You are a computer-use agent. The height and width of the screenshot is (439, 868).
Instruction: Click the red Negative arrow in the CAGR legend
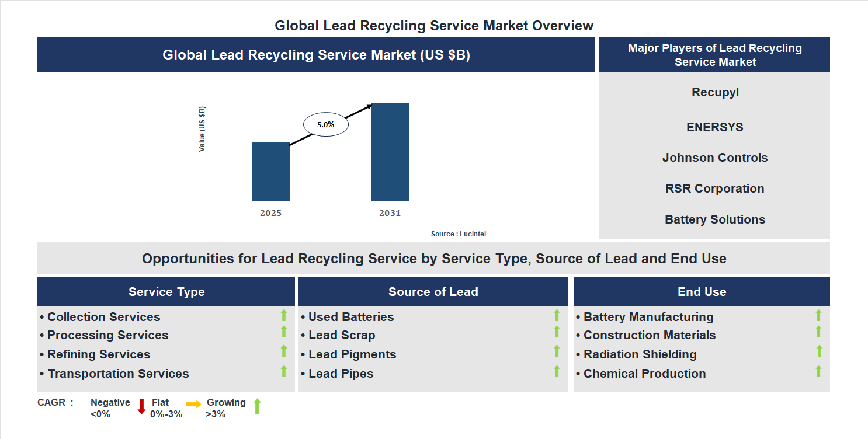[x=141, y=406]
